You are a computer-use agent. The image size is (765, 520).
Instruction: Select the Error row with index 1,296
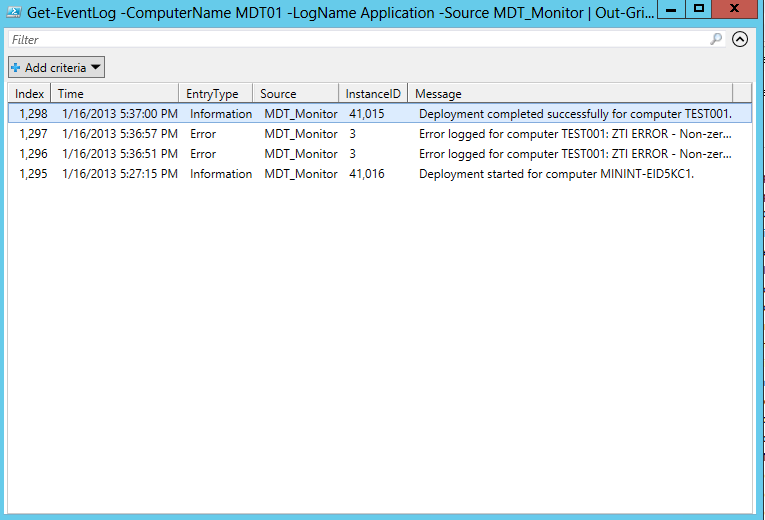[33, 154]
